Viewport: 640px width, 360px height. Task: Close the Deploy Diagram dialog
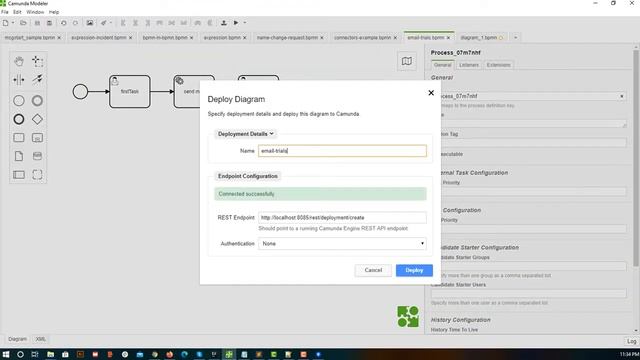431,93
